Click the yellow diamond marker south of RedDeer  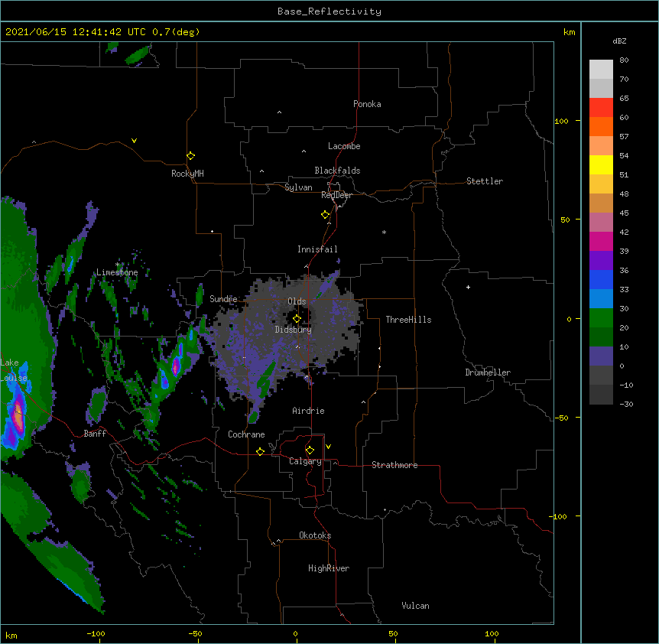tap(325, 214)
